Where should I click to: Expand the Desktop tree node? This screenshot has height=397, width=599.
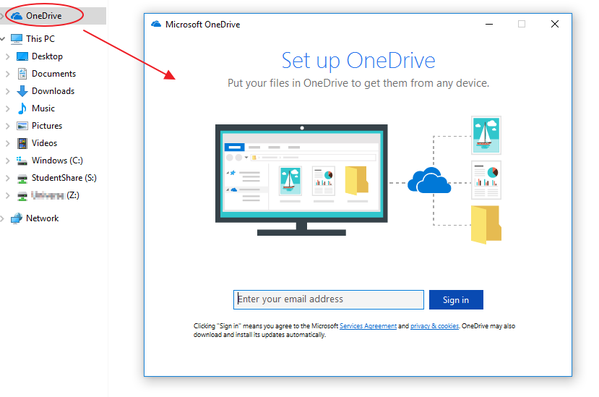pyautogui.click(x=8, y=57)
